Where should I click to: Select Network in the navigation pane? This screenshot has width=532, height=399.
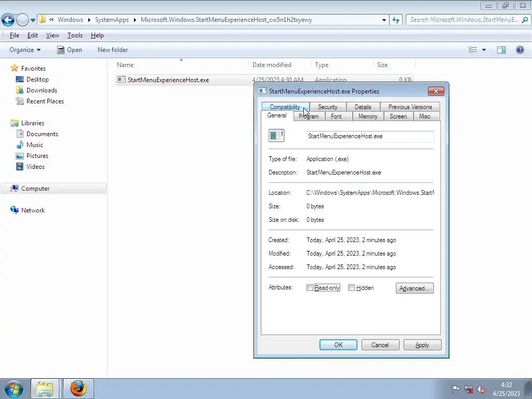[33, 210]
